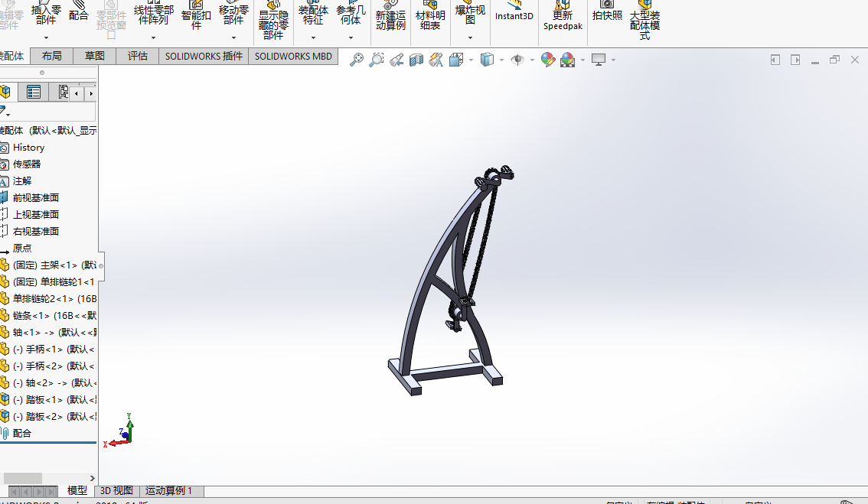This screenshot has height=504, width=868.
Task: Click the Edit Appearance color ball icon
Action: tap(548, 60)
